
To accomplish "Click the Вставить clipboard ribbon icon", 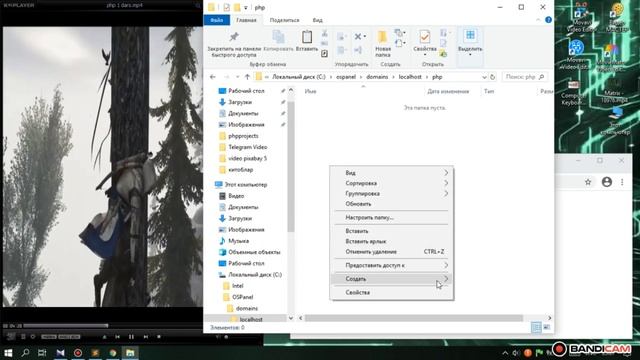I will tap(307, 37).
